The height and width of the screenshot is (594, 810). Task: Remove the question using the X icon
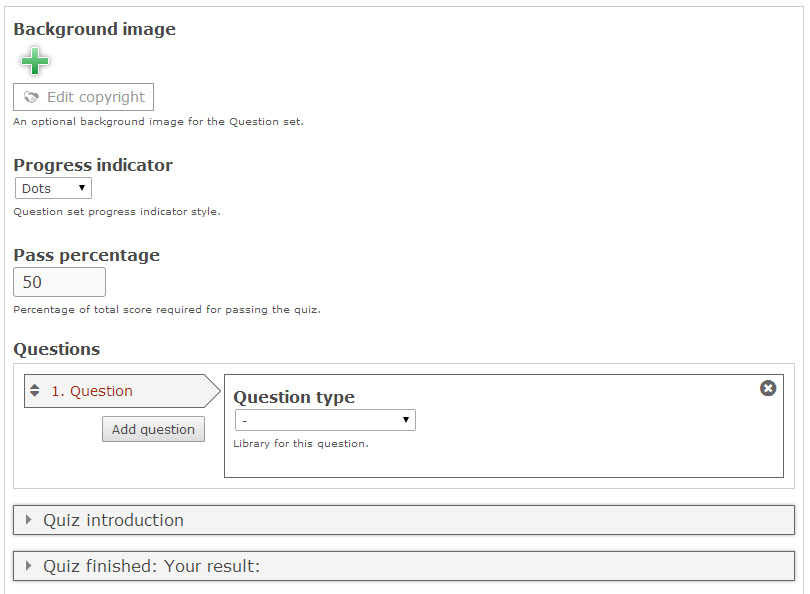[x=768, y=388]
